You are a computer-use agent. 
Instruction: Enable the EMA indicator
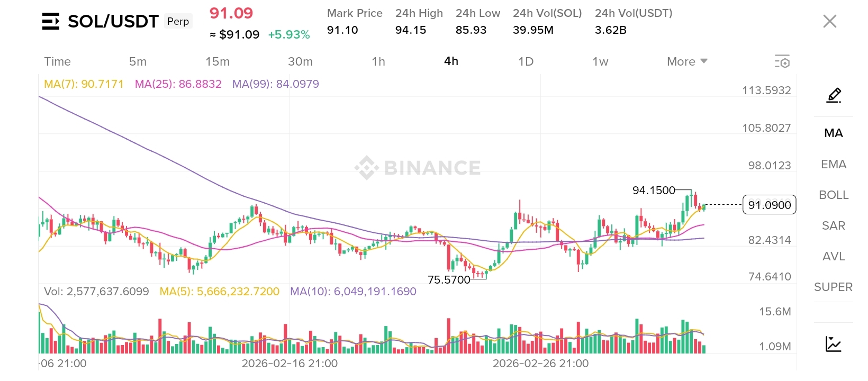(833, 164)
